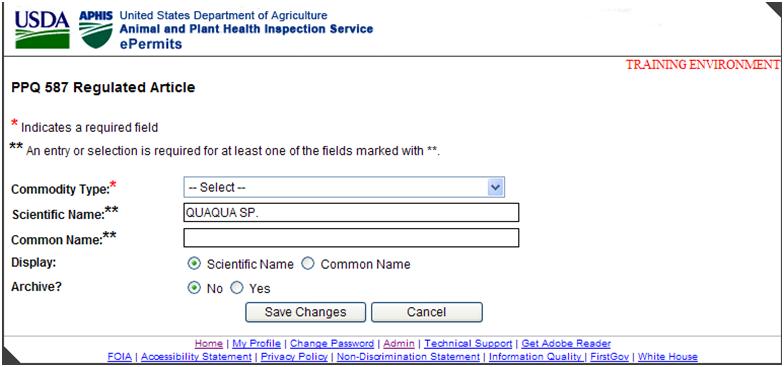This screenshot has height=367, width=784.
Task: Open the Privacy Policy link
Action: (x=294, y=357)
